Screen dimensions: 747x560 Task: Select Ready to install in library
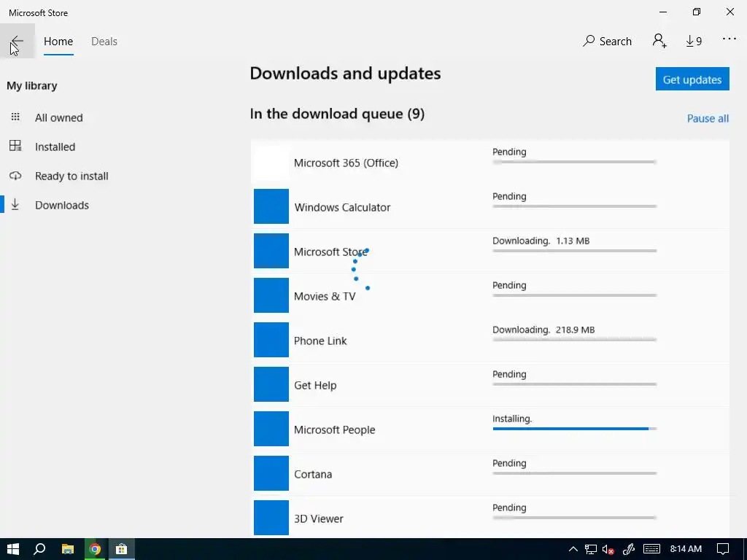point(71,176)
